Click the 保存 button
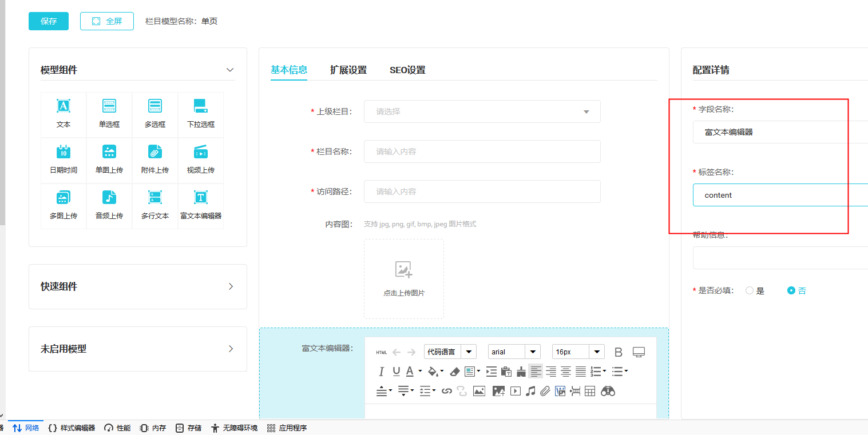Screen dimensions: 868x435 49,21
